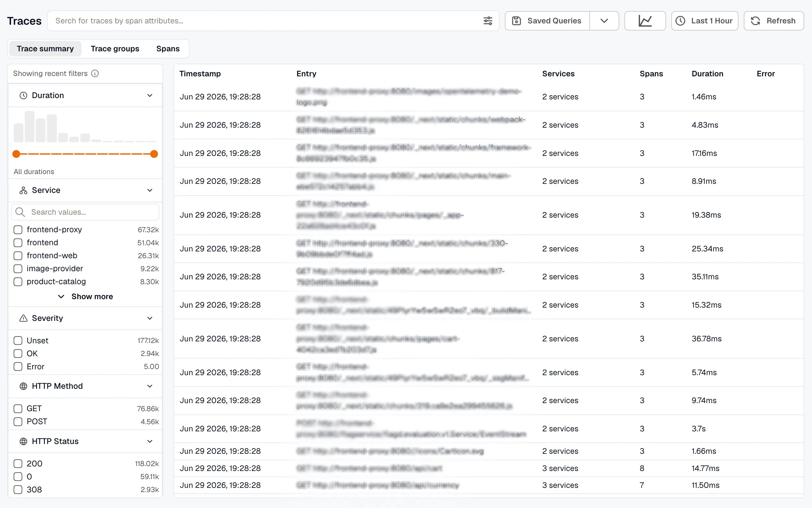Collapse the Duration filter section
The height and width of the screenshot is (508, 812).
point(150,95)
